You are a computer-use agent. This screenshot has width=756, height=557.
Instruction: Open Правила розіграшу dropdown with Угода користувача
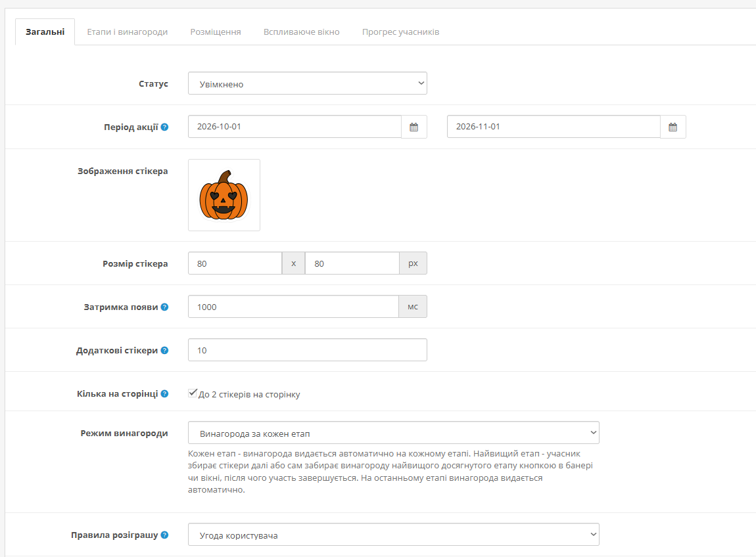coord(393,535)
